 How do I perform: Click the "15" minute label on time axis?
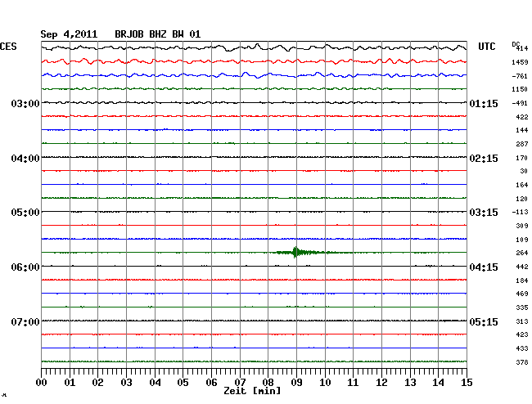(x=467, y=383)
